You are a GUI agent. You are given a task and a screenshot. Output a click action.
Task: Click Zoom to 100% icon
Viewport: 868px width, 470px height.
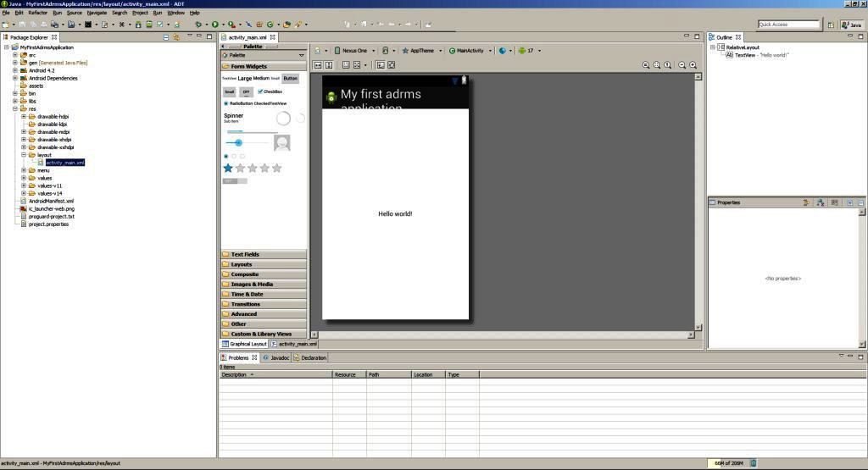(x=668, y=65)
